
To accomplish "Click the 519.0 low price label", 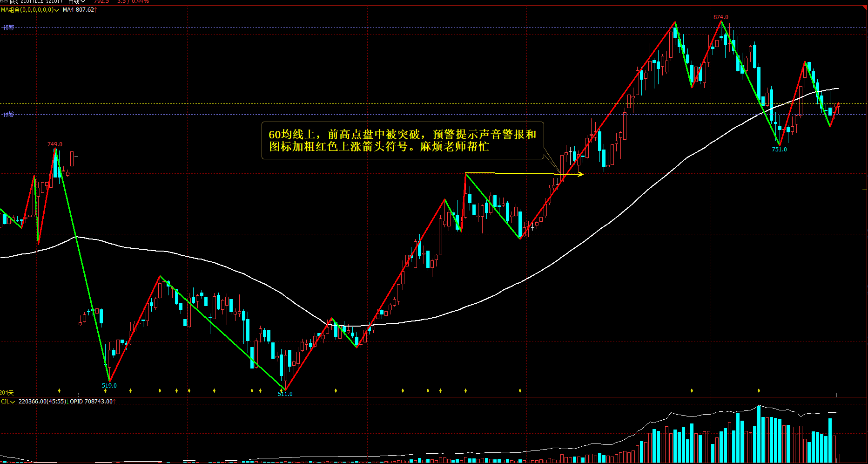I will pyautogui.click(x=109, y=386).
